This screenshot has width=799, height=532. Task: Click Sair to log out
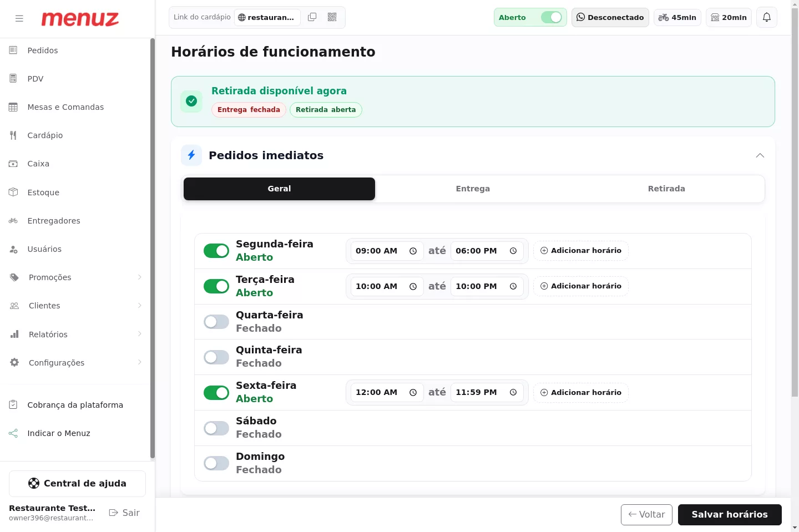[124, 513]
